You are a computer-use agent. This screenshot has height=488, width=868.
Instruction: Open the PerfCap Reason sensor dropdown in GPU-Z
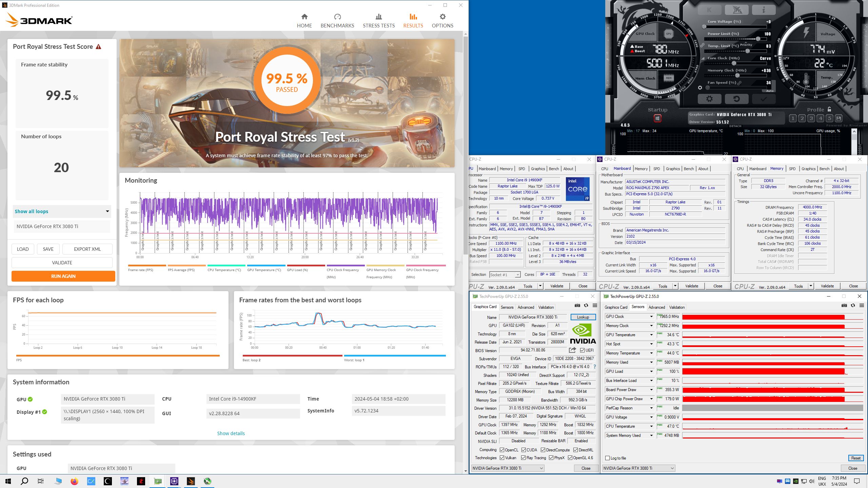(651, 408)
